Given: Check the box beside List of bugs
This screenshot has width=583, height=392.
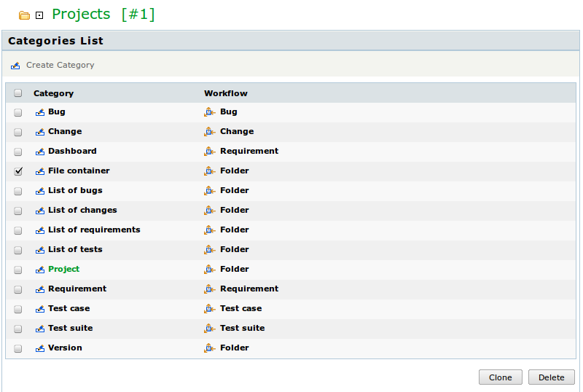Looking at the screenshot, I should 17,191.
